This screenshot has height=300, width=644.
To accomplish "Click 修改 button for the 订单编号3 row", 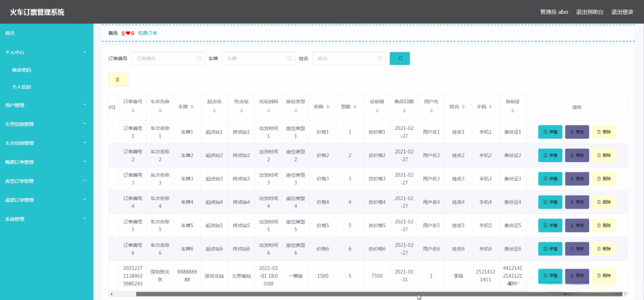I will tap(577, 179).
